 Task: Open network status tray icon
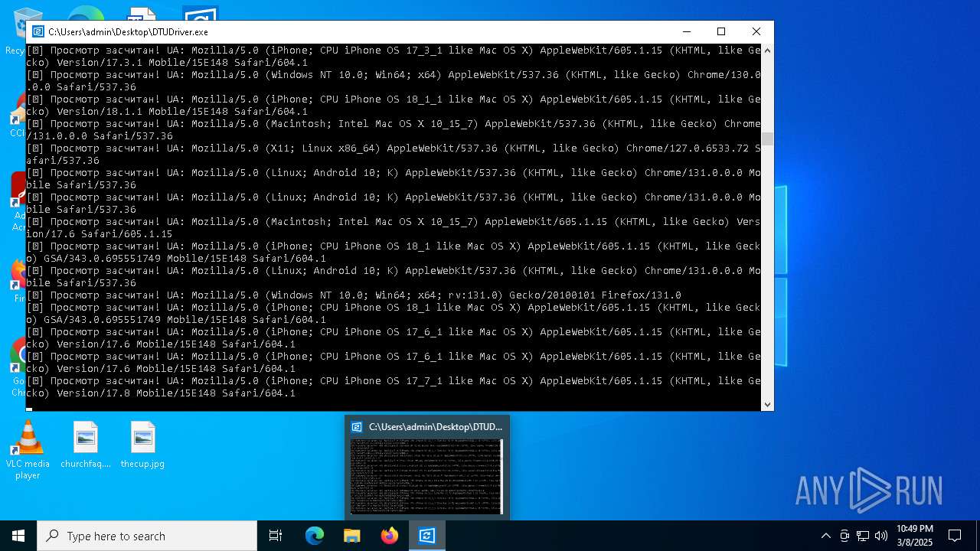[863, 536]
